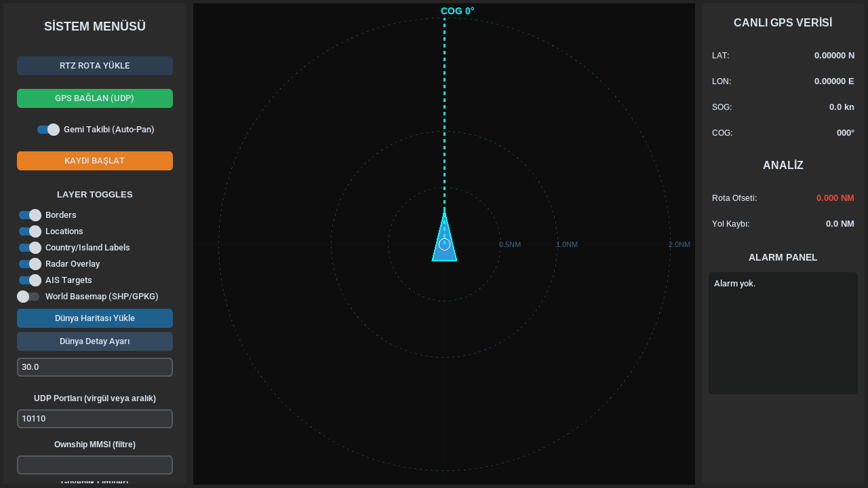Click the Yol Kaybı value 0.0 NM
The image size is (868, 488).
(840, 224)
